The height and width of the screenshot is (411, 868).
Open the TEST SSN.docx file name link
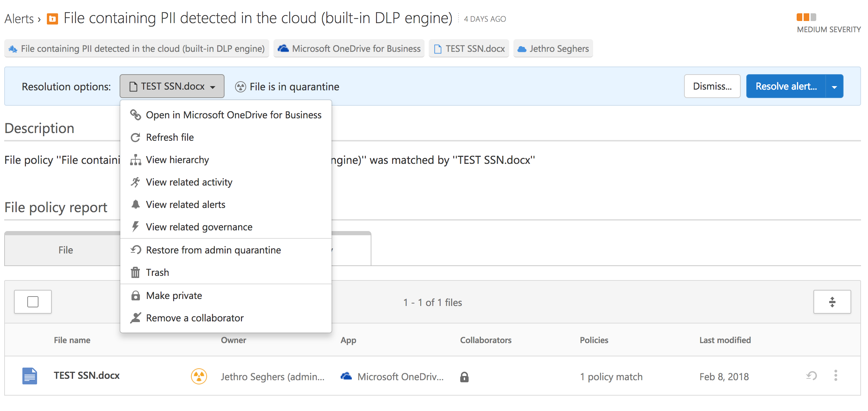(87, 375)
